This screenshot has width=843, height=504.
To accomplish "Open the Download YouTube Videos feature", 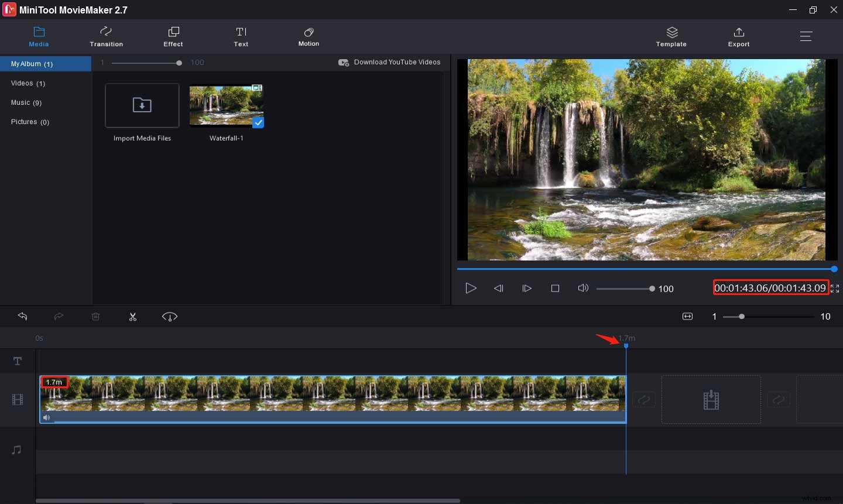I will click(389, 62).
